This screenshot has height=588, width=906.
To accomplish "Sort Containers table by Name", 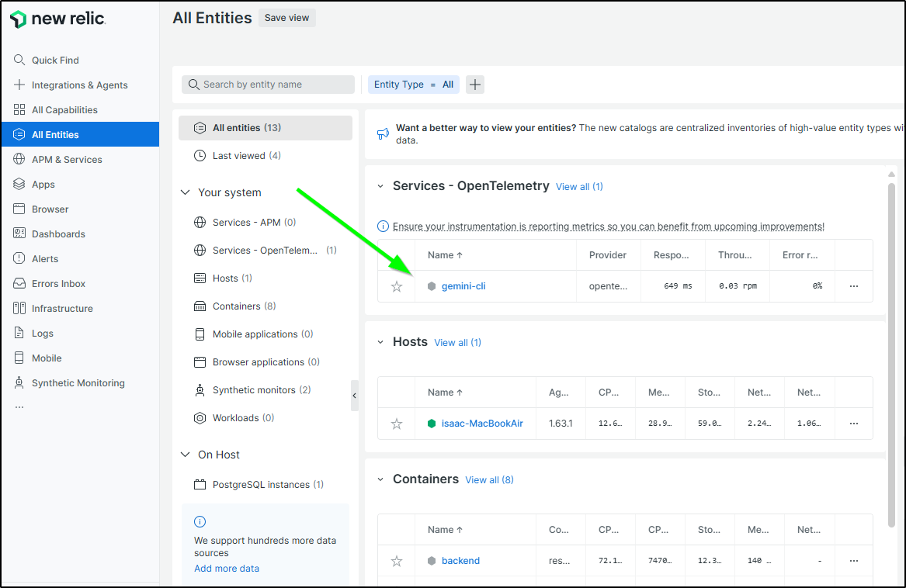I will pyautogui.click(x=445, y=530).
